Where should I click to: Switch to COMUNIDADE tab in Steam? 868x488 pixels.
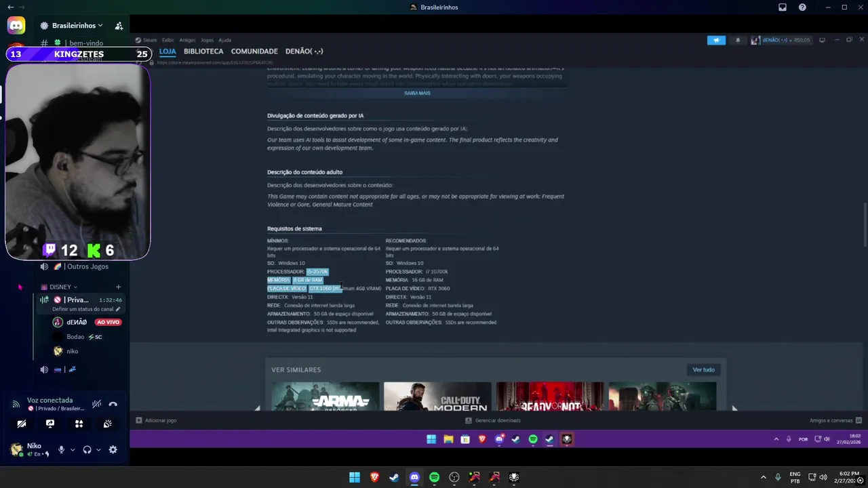pos(254,52)
